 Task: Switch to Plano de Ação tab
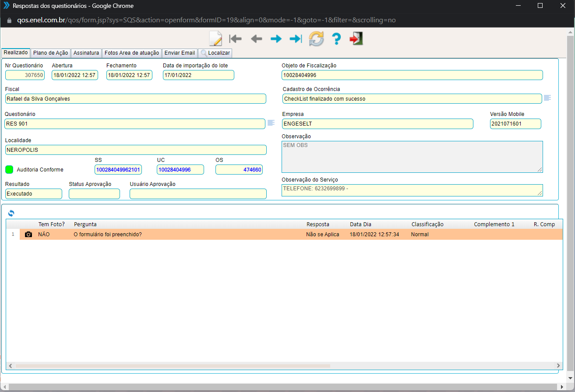tap(51, 53)
